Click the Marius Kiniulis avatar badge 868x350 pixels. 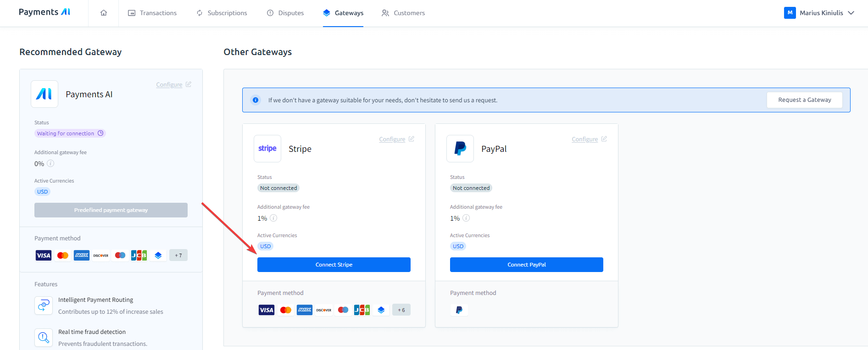pyautogui.click(x=790, y=13)
